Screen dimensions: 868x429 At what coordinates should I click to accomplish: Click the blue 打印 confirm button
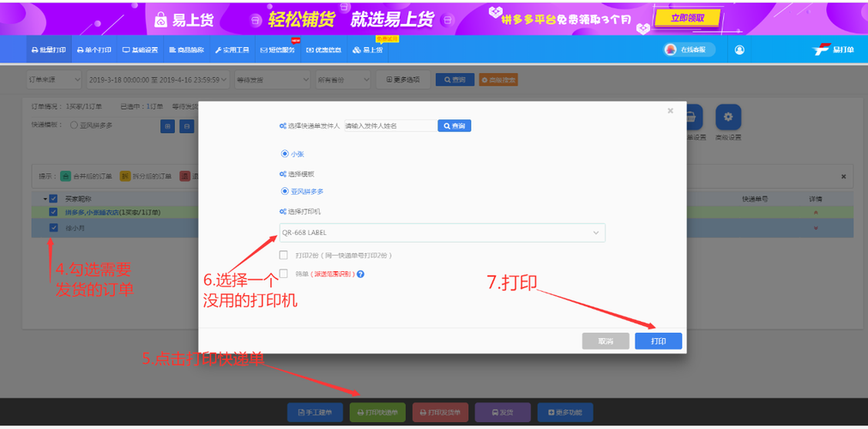[x=658, y=341]
